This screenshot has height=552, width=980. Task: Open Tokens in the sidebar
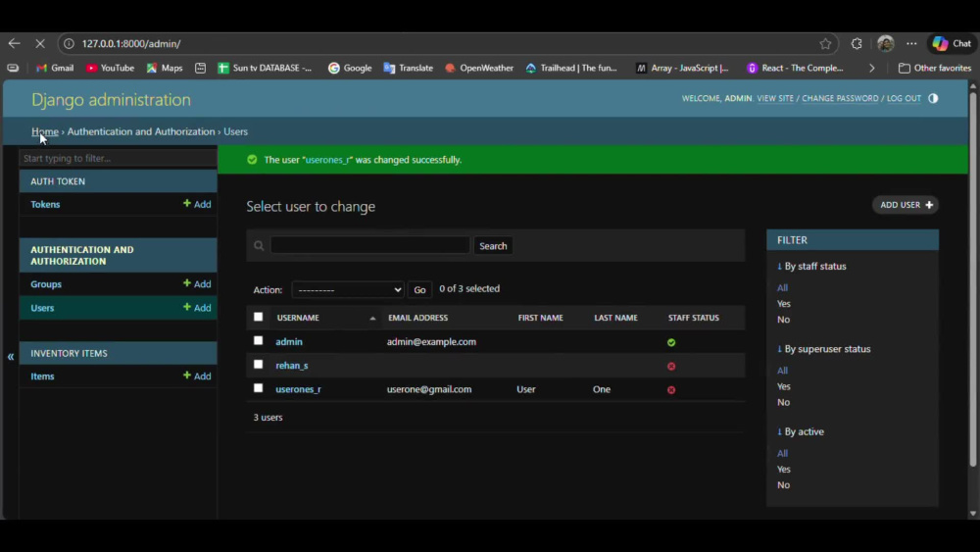pos(45,204)
